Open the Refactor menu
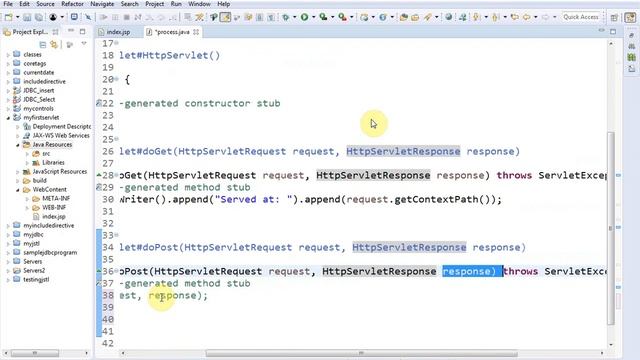Image resolution: width=640 pixels, height=360 pixels. pos(72,4)
